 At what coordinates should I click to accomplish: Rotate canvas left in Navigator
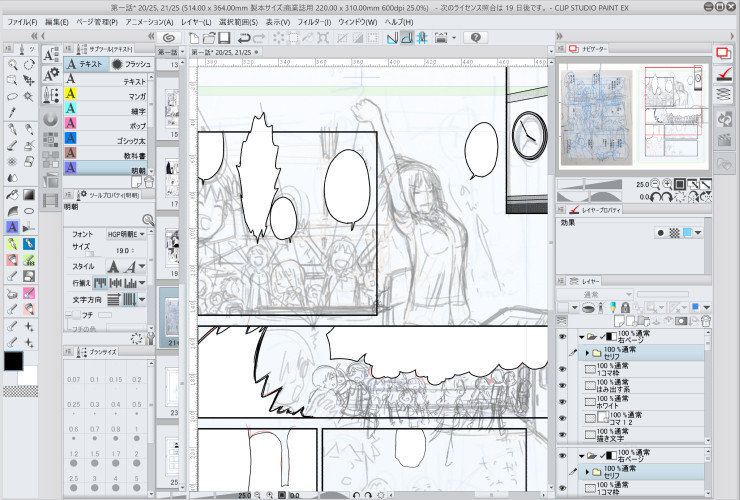(x=655, y=197)
